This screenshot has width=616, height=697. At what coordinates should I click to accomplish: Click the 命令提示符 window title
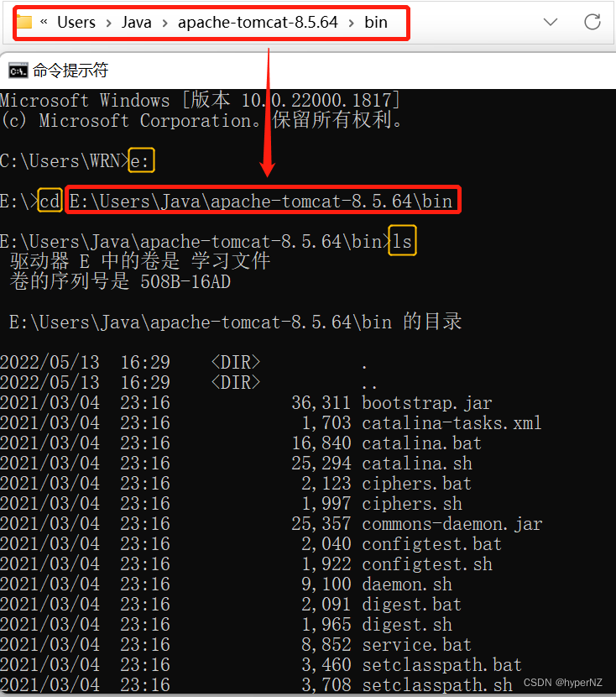(70, 71)
